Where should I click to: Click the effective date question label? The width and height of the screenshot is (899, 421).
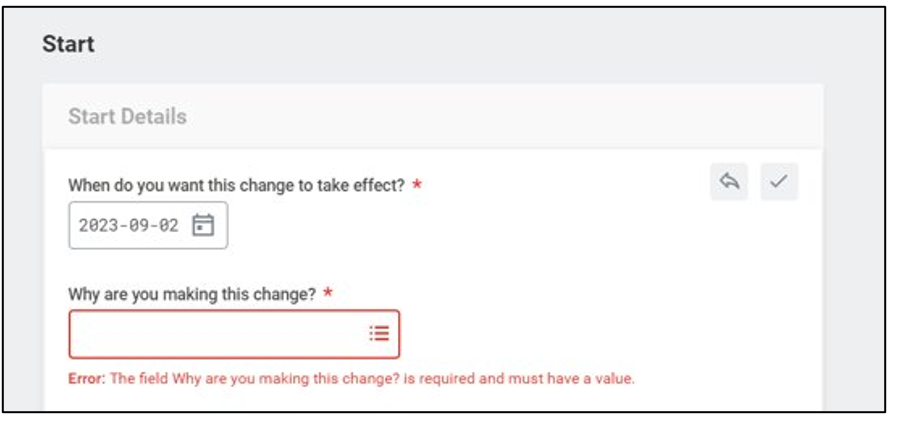pyautogui.click(x=236, y=185)
